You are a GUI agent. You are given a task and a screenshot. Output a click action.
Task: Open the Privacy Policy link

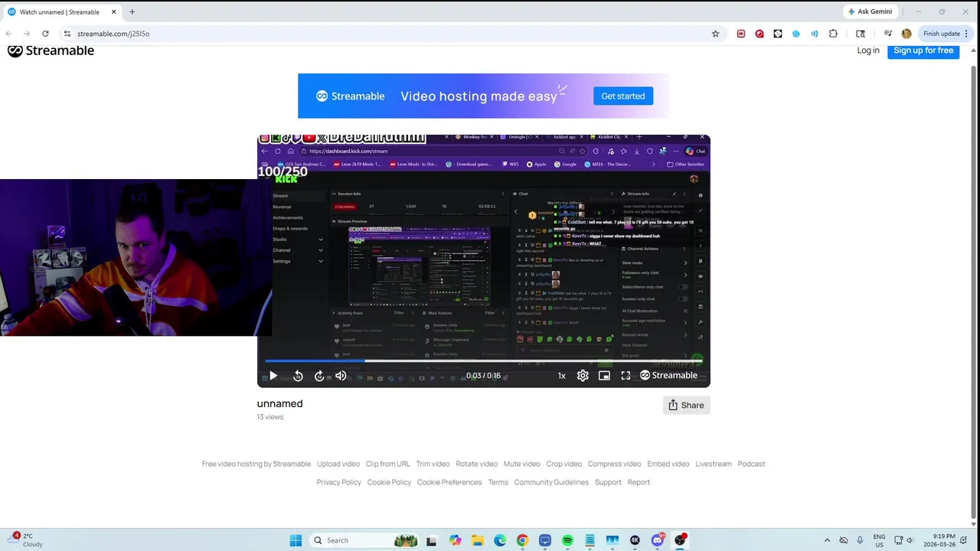tap(339, 482)
